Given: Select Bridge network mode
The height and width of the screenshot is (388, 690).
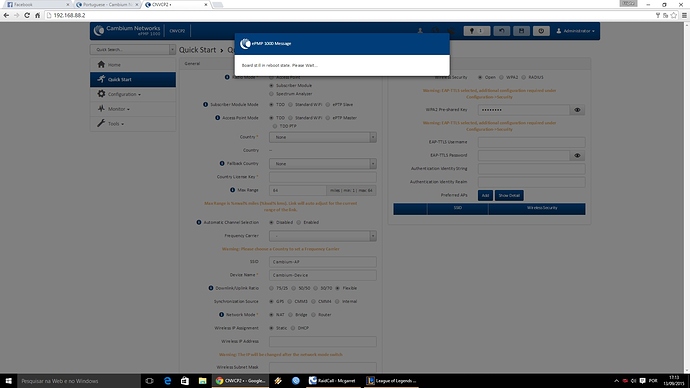Looking at the screenshot, I should 290,315.
